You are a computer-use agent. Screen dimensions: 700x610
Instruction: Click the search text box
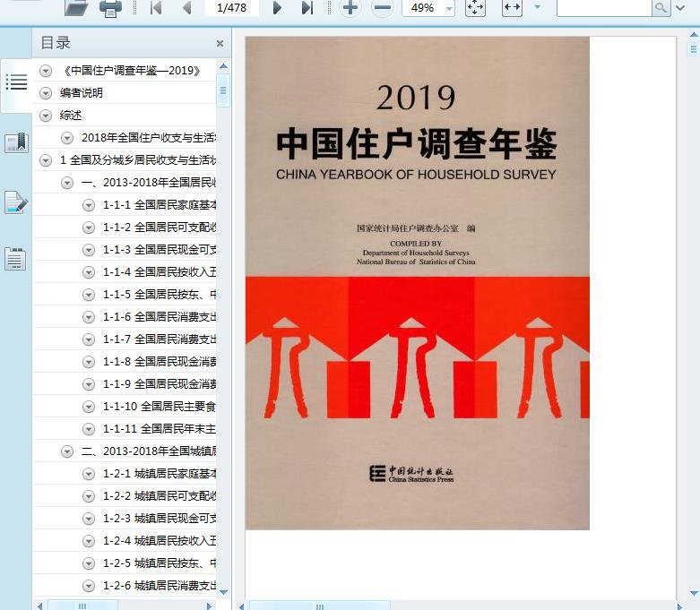click(604, 7)
